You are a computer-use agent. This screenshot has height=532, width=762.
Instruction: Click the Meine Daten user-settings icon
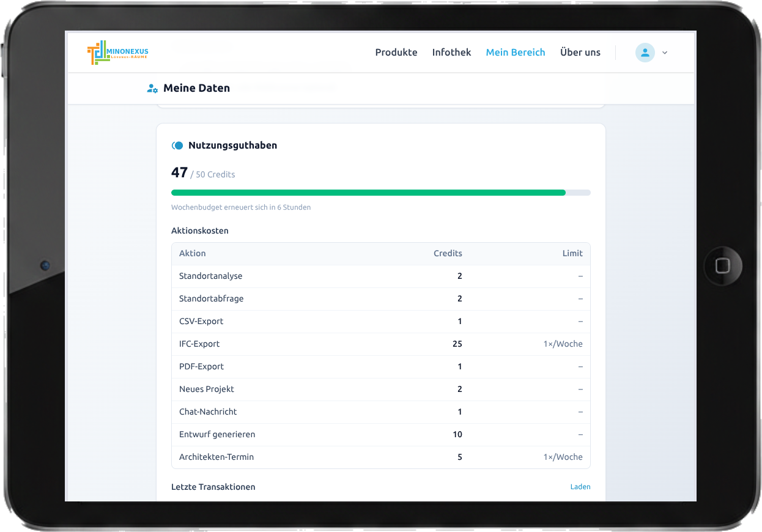click(152, 89)
